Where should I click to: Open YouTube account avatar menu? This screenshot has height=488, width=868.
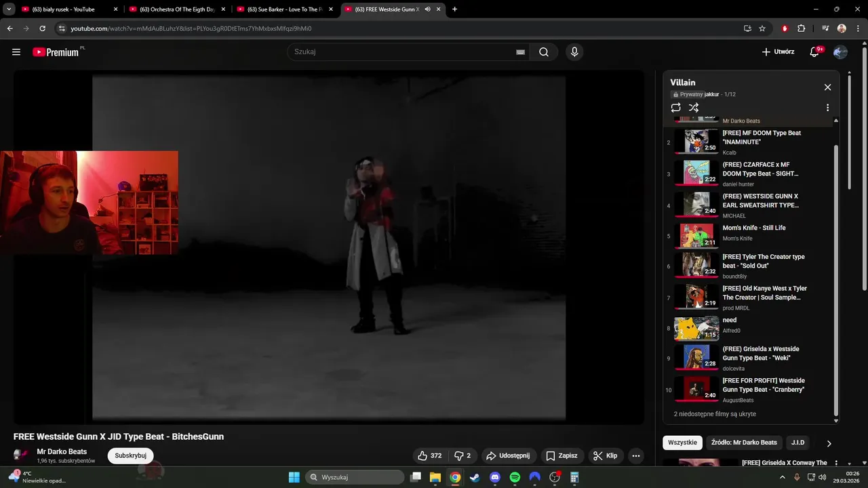(x=841, y=52)
